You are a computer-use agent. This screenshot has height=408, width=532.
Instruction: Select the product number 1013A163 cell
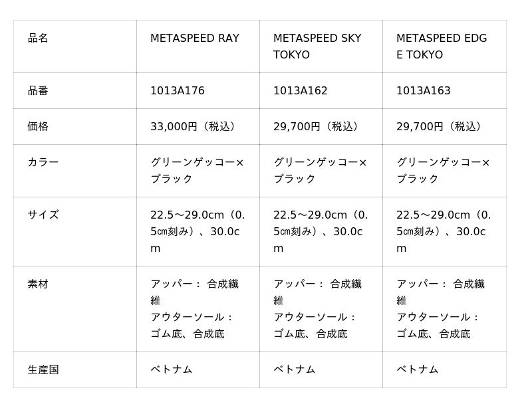[424, 91]
